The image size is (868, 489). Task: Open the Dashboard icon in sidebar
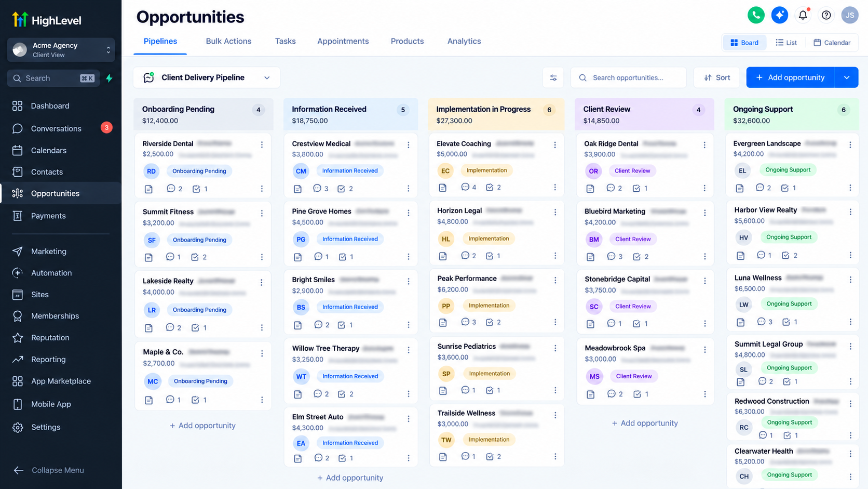[x=18, y=106]
